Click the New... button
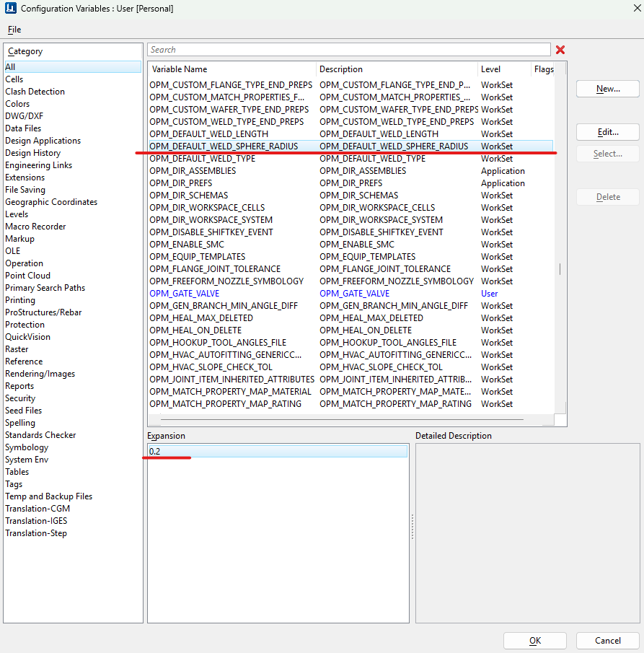This screenshot has height=653, width=644. click(x=607, y=89)
